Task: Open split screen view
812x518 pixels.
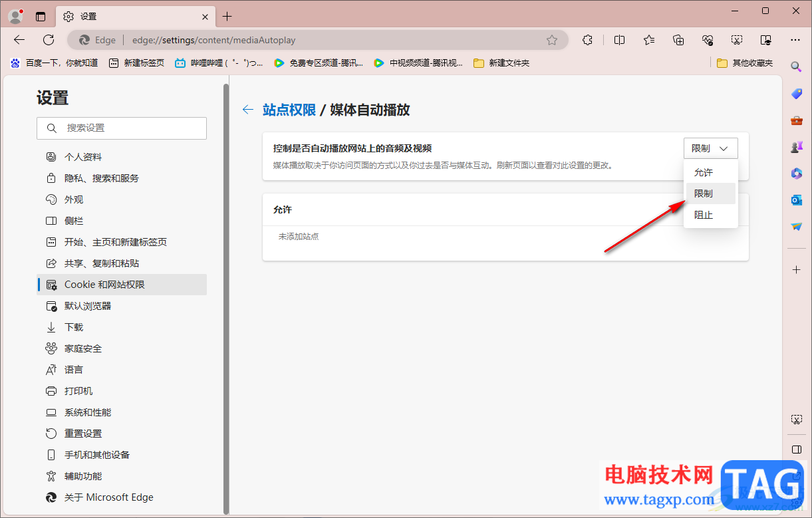Action: pos(619,40)
